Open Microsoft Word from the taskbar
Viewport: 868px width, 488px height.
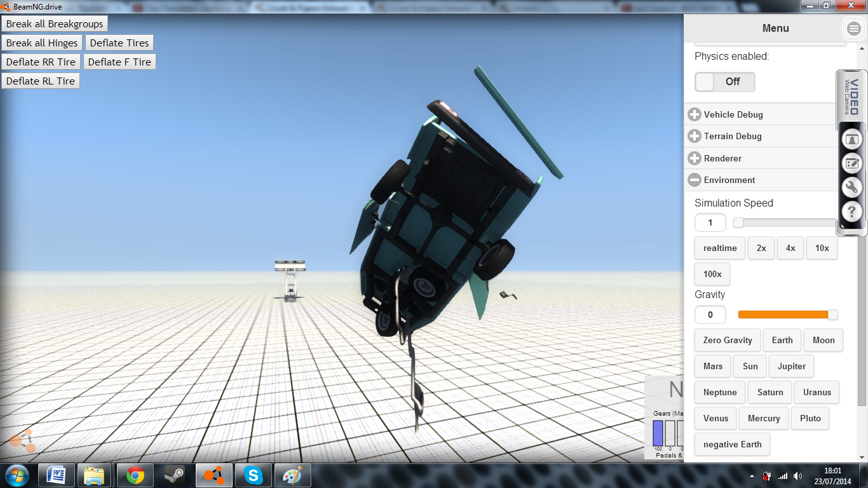57,475
